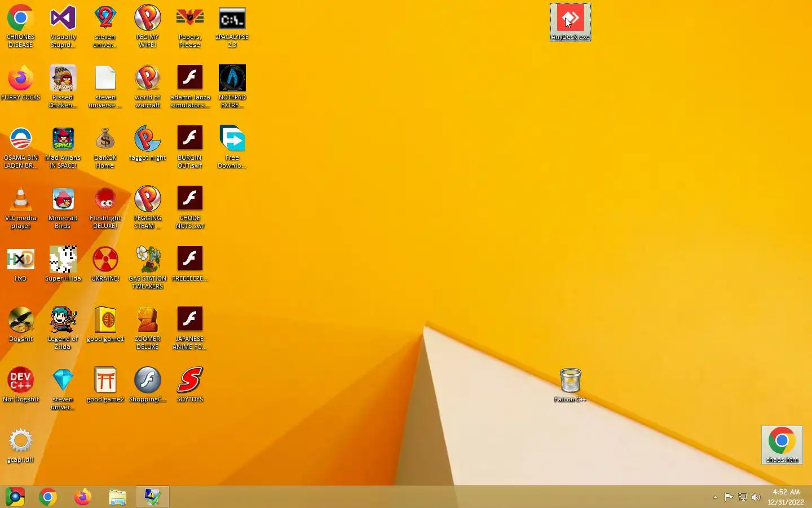Image resolution: width=812 pixels, height=508 pixels.
Task: Select the JAPANESE ANIME FO... Flash file
Action: (190, 328)
